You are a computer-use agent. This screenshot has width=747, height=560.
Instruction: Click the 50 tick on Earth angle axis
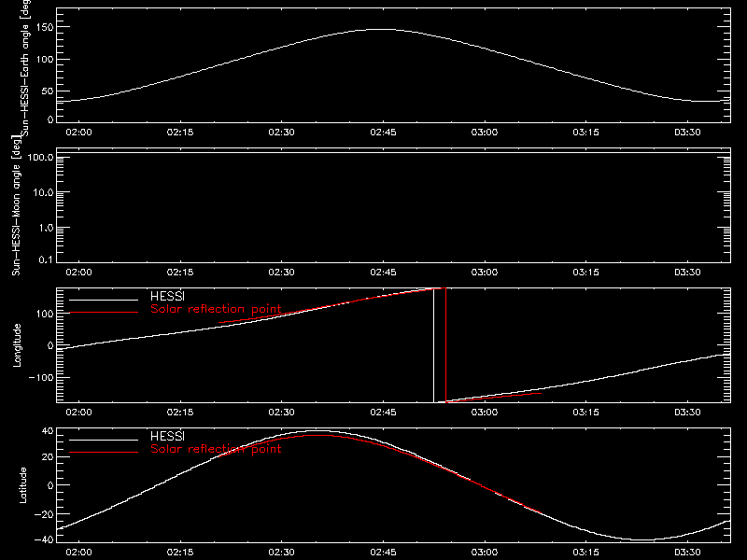coord(48,91)
